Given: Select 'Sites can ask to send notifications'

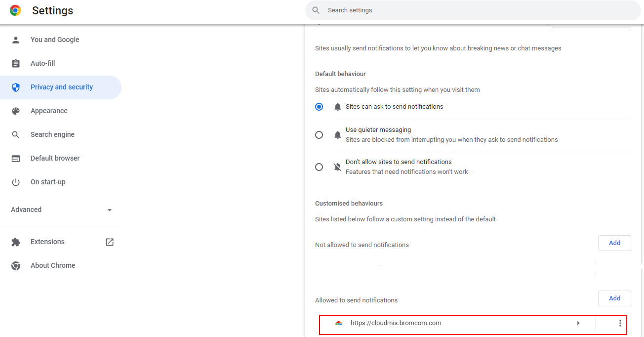Looking at the screenshot, I should coord(319,106).
